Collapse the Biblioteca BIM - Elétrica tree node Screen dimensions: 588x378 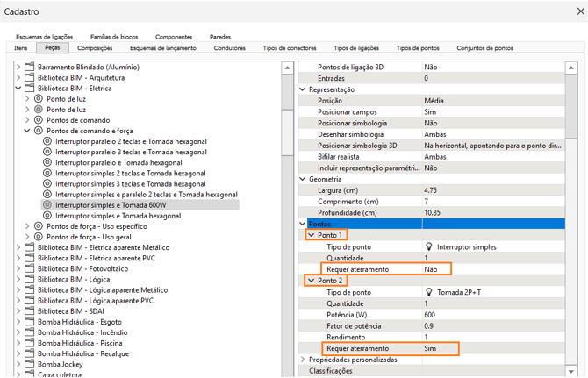18,89
